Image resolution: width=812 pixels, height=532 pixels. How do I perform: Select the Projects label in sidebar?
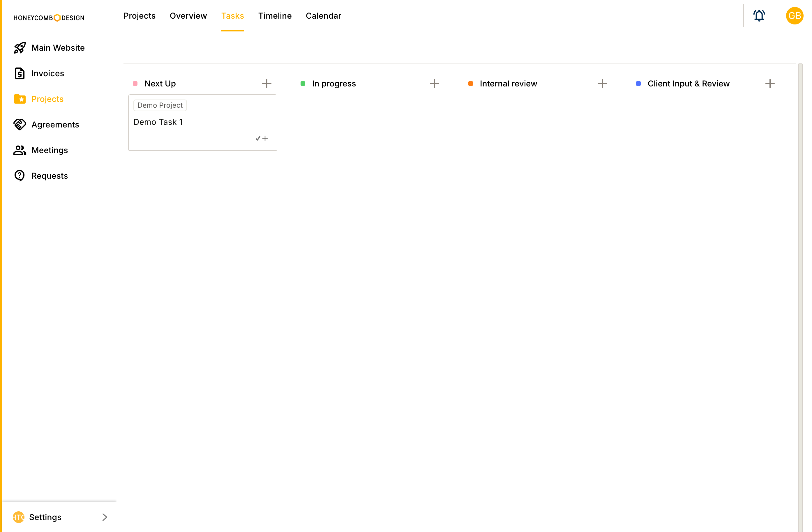tap(47, 99)
